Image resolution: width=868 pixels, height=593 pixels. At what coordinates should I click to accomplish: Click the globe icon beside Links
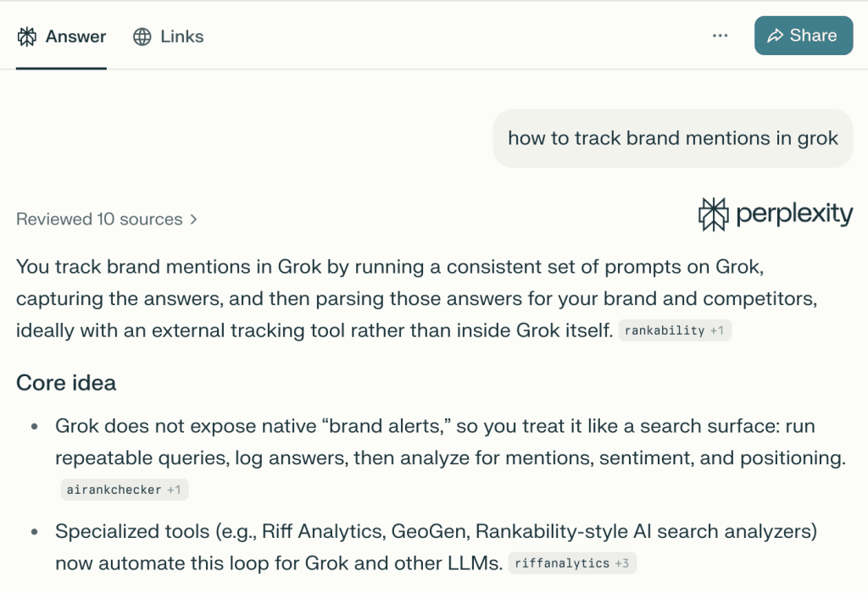tap(142, 36)
